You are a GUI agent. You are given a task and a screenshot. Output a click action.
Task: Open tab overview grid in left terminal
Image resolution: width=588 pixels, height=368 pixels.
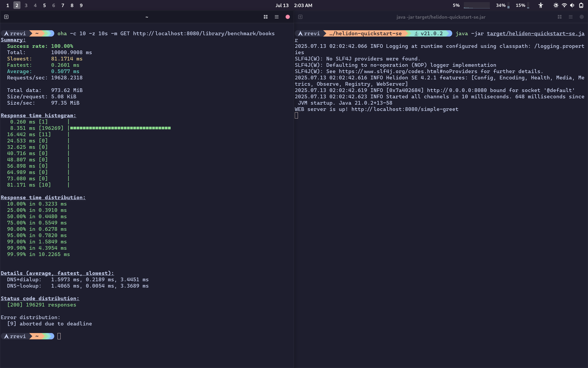point(266,17)
